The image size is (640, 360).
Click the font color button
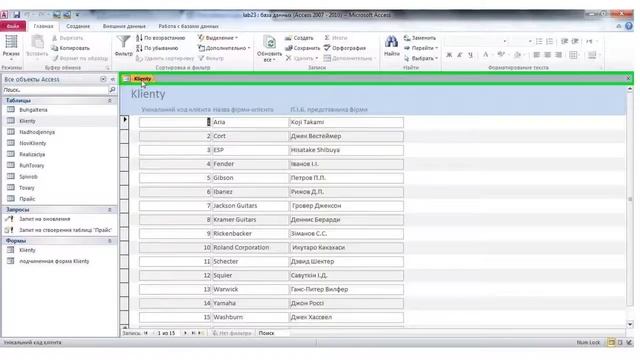[486, 55]
